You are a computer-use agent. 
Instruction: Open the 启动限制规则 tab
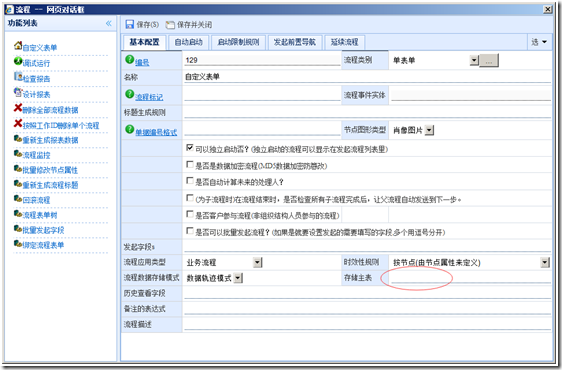click(238, 42)
